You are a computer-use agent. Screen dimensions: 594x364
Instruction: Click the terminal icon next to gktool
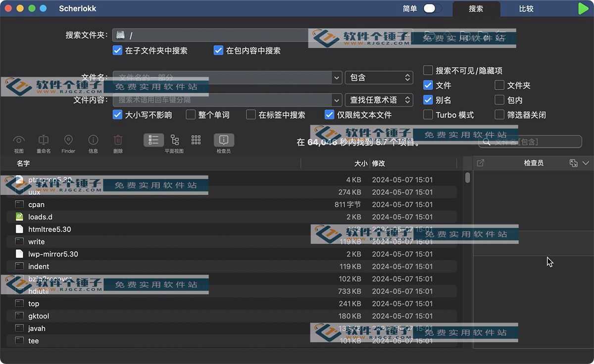19,316
